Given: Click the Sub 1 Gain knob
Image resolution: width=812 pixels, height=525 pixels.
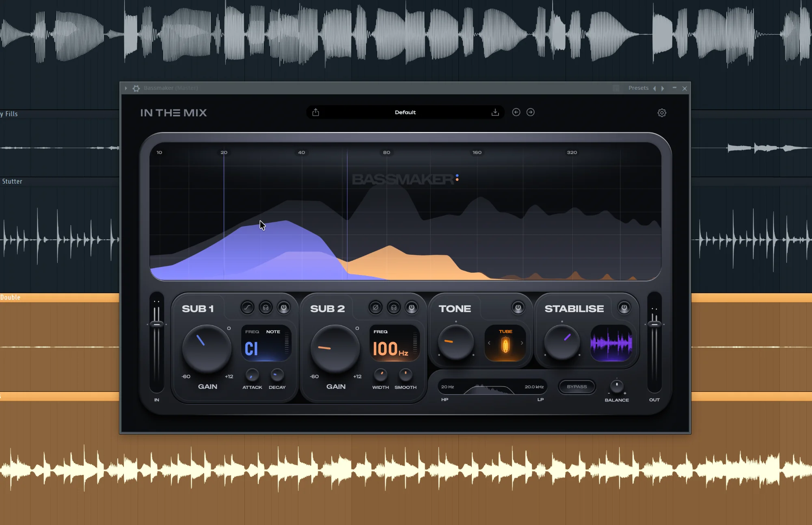Looking at the screenshot, I should point(207,349).
